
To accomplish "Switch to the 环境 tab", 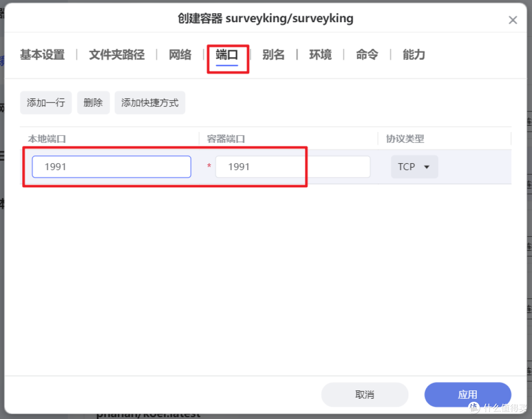I will 320,55.
